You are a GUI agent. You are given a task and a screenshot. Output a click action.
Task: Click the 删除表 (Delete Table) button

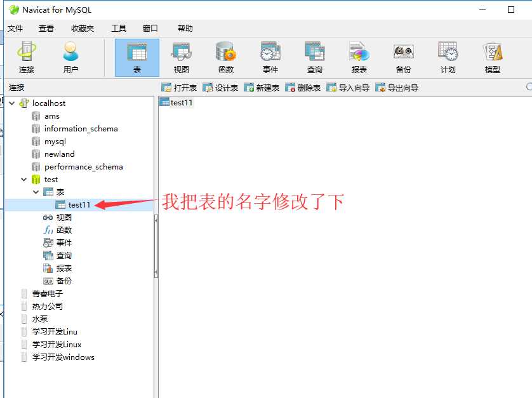point(303,88)
